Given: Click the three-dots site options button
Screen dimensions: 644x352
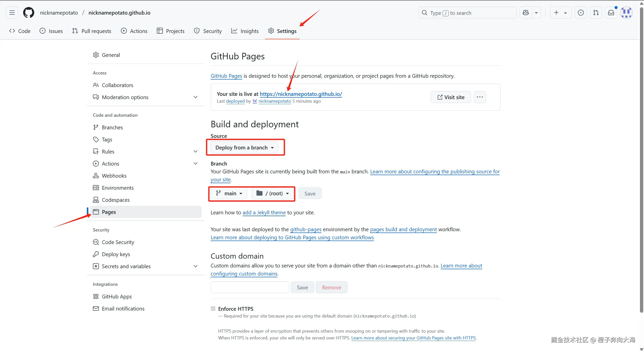Looking at the screenshot, I should [x=480, y=97].
